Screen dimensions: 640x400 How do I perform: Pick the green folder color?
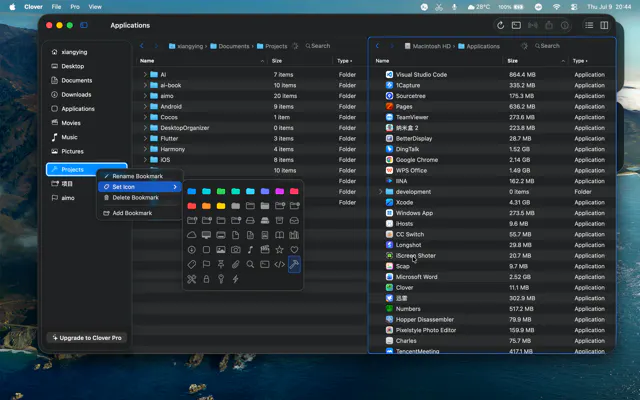(221, 191)
